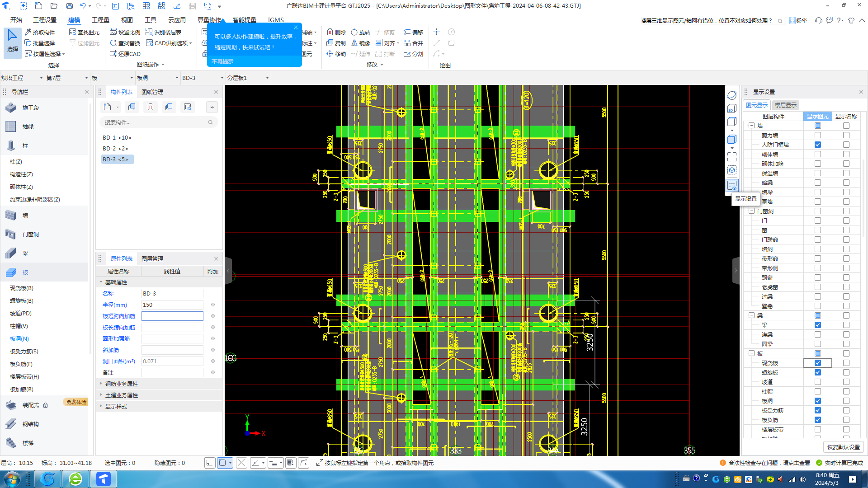Switch to 楼层显示 tab
868x488 pixels.
coord(786,105)
